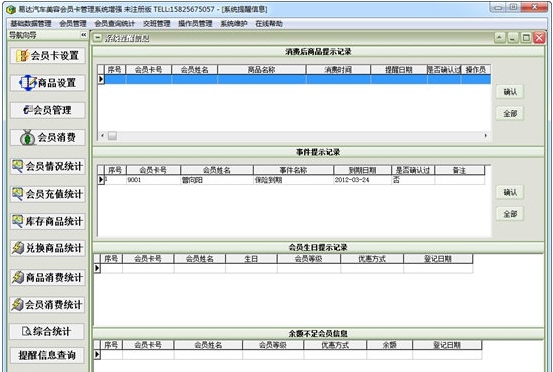
Task: Open 提醒信息查询 from navigation
Action: pyautogui.click(x=47, y=355)
